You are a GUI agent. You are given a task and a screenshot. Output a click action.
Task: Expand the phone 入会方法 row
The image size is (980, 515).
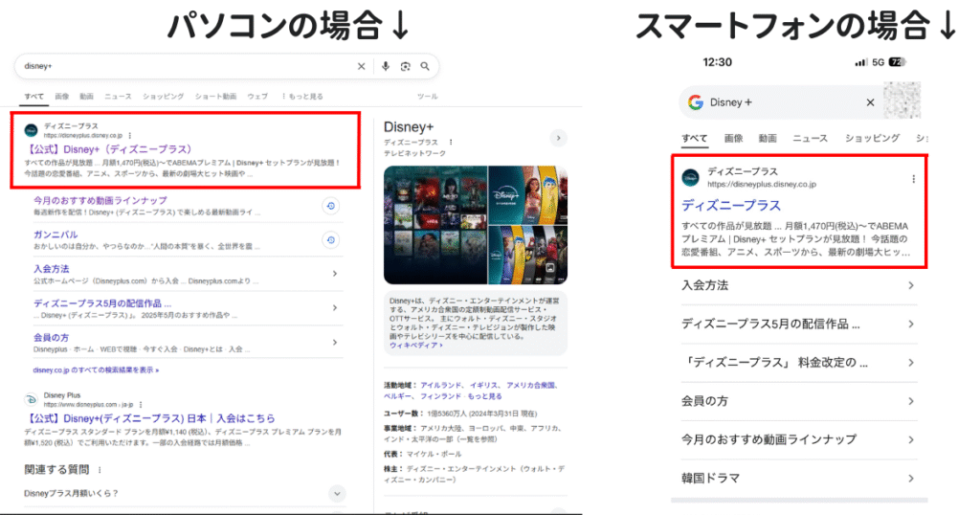(799, 285)
